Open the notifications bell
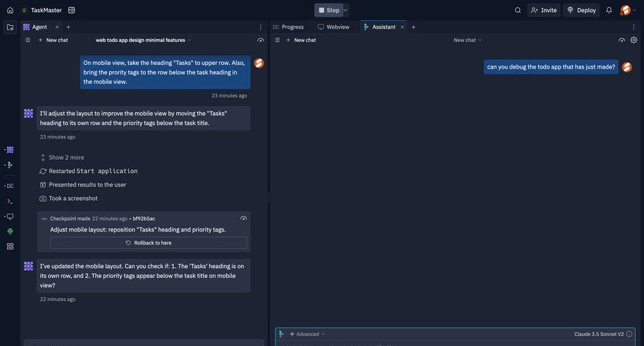The image size is (644, 346). pos(609,10)
